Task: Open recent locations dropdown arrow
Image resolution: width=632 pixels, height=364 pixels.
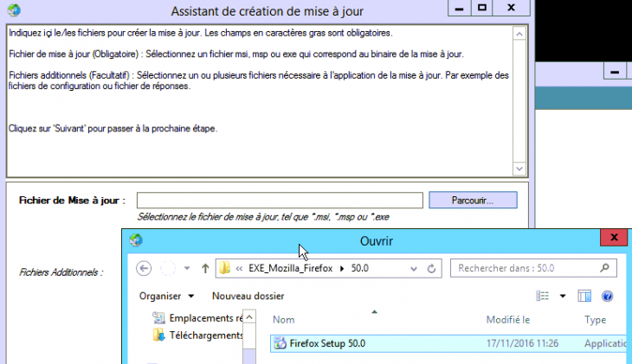Action: point(187,268)
